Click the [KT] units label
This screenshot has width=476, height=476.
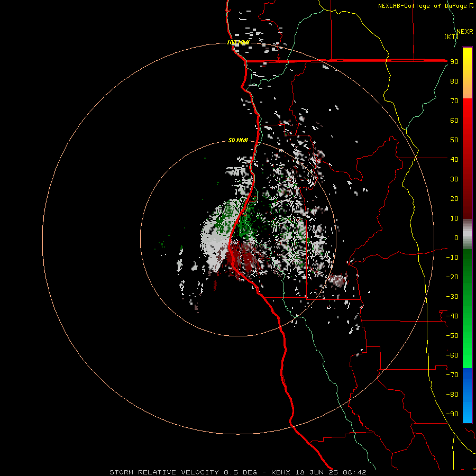(x=451, y=36)
